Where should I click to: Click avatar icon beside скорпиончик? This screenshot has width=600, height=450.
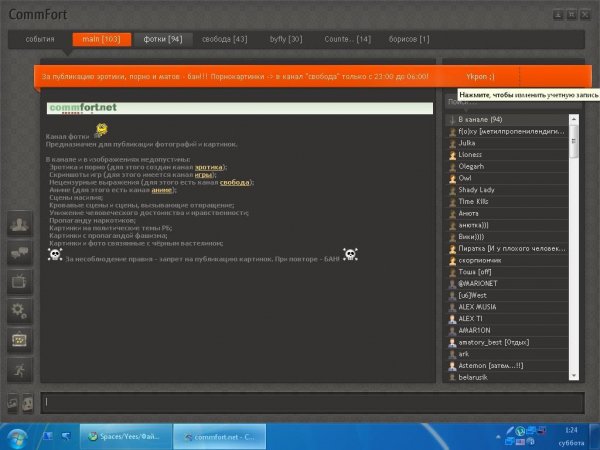[452, 260]
